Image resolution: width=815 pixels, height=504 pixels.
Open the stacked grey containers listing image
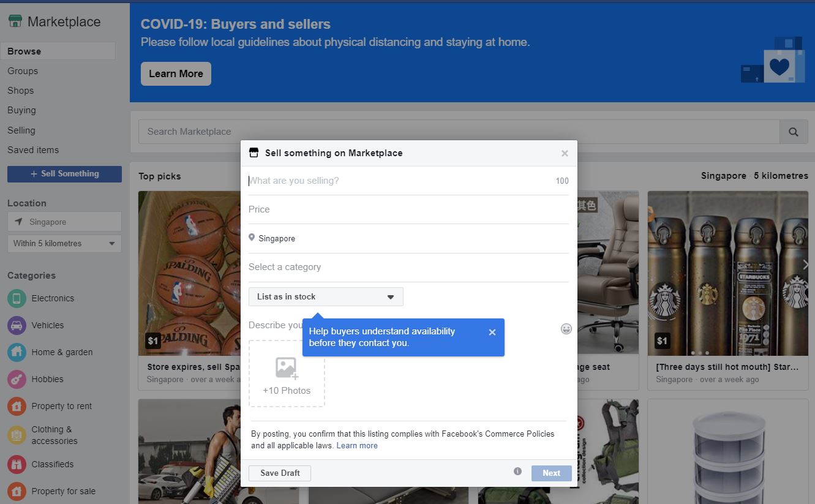click(728, 452)
